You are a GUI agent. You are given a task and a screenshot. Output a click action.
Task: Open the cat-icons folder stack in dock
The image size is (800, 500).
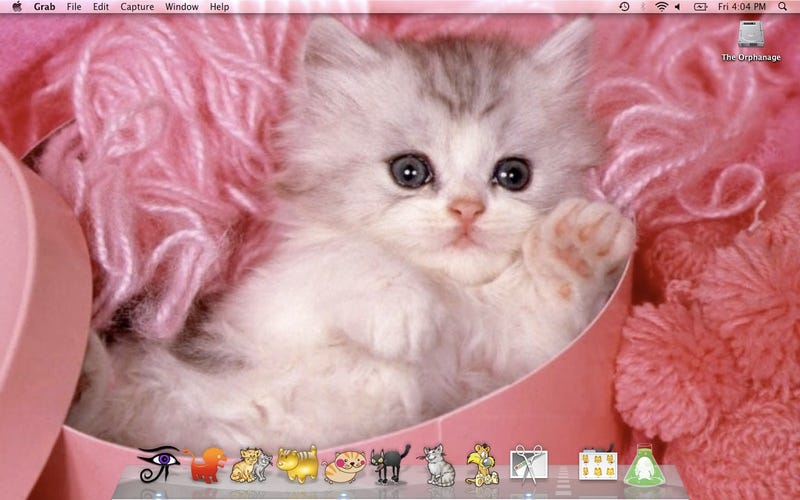click(598, 464)
